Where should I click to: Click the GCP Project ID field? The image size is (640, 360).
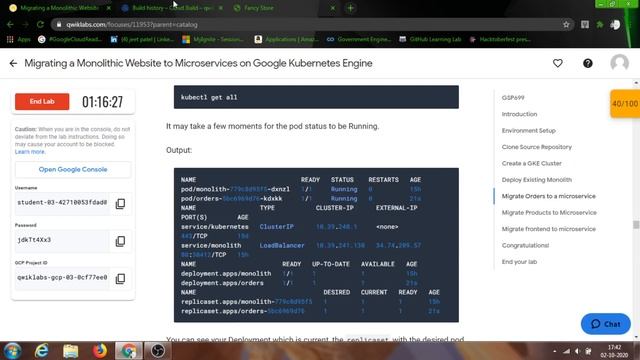[62, 278]
